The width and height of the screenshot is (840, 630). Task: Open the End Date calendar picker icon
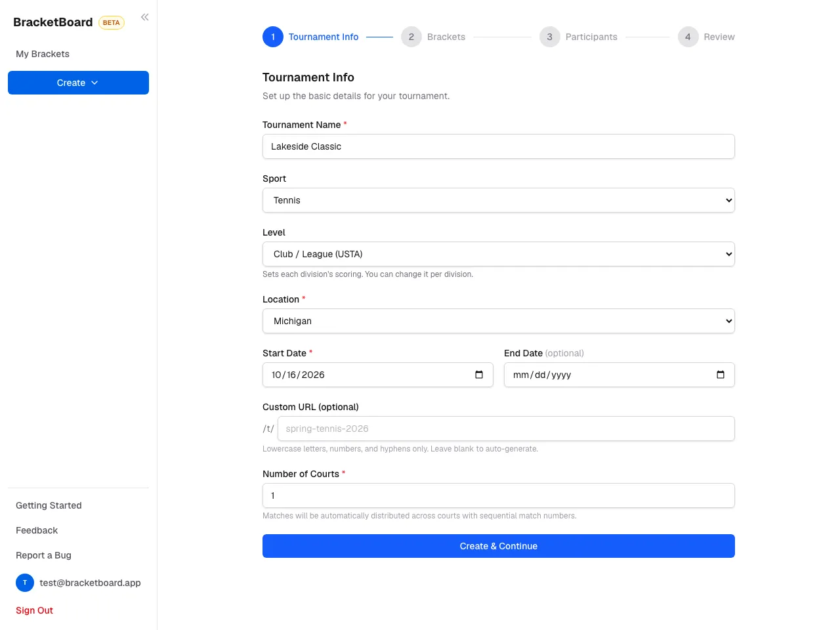click(721, 375)
